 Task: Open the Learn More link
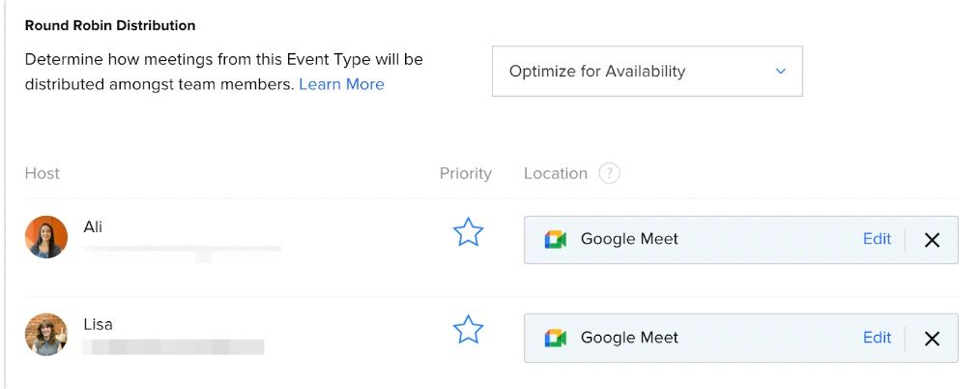click(341, 84)
